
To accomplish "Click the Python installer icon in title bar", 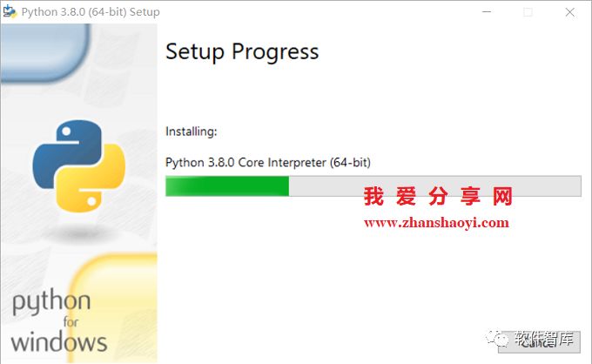I will (x=10, y=11).
